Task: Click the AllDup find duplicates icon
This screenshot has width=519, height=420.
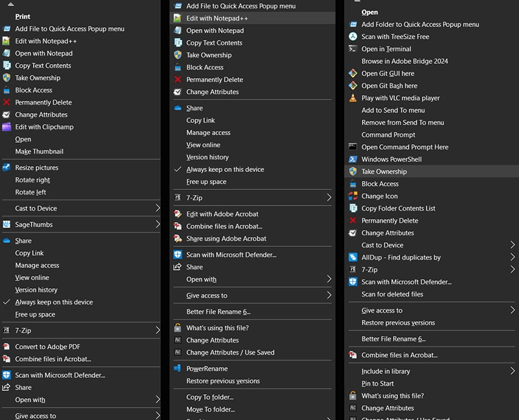Action: (353, 257)
